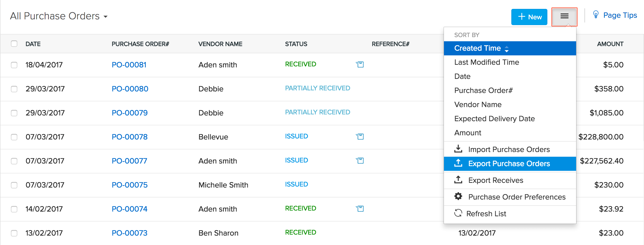This screenshot has height=245, width=644.
Task: Click the Purchase Order Preferences gear icon
Action: coord(458,196)
